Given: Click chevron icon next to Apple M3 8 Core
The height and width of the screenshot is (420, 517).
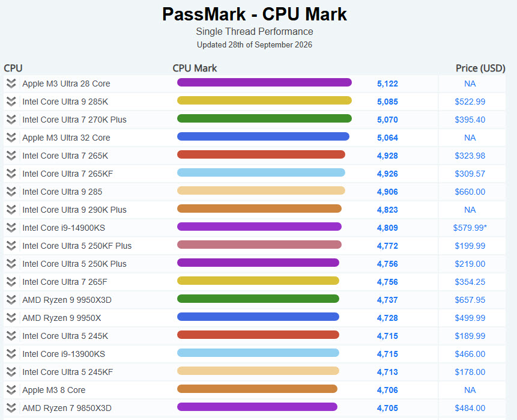Looking at the screenshot, I should click(11, 390).
